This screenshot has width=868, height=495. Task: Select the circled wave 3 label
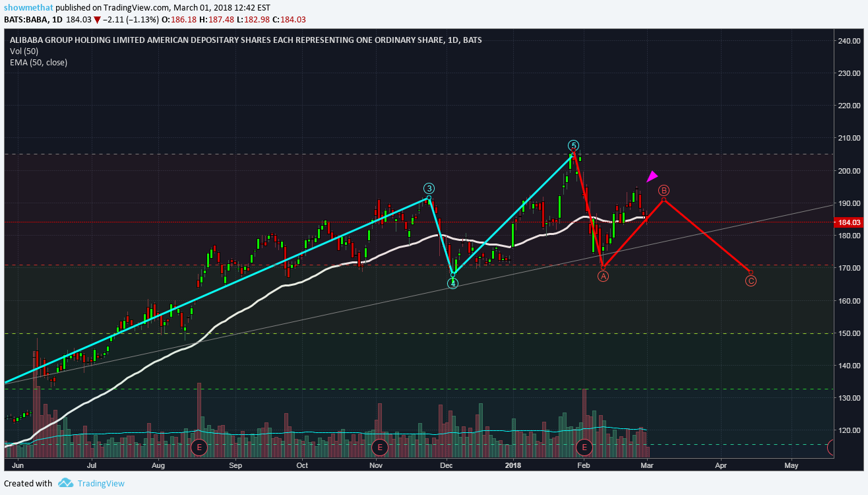point(429,188)
